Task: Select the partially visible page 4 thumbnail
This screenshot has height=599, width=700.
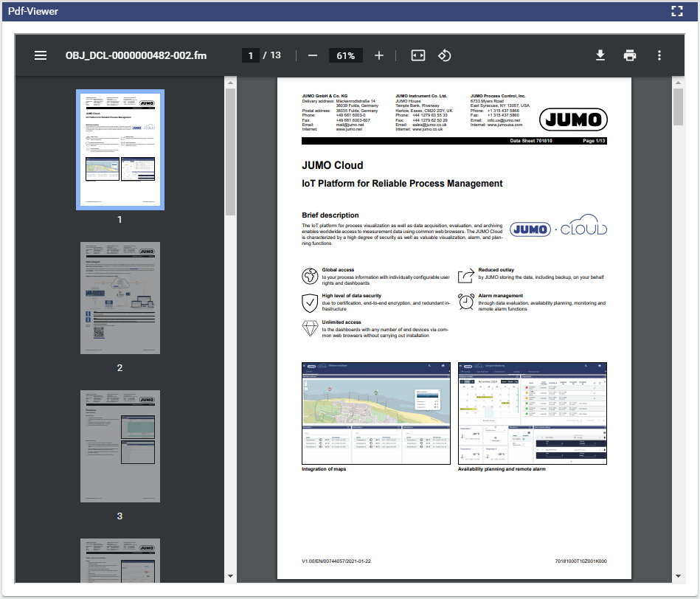Action: [x=119, y=559]
